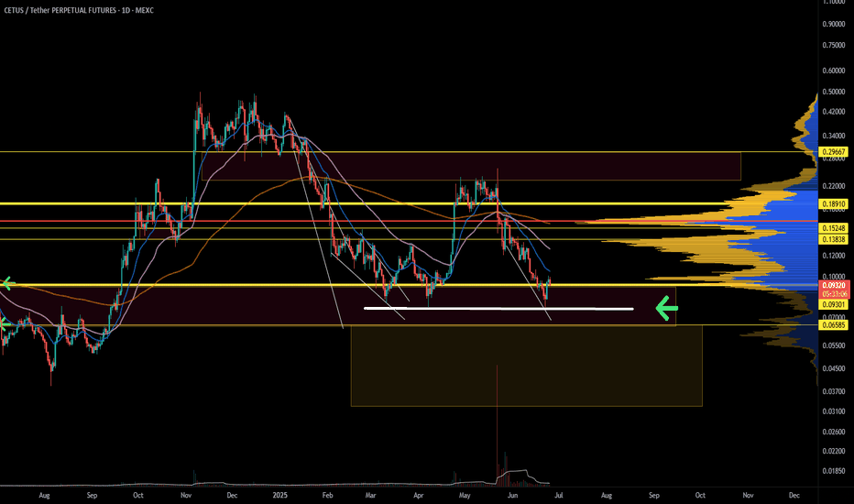The width and height of the screenshot is (854, 504).
Task: Select the red horizontal line across the chart
Action: point(409,221)
